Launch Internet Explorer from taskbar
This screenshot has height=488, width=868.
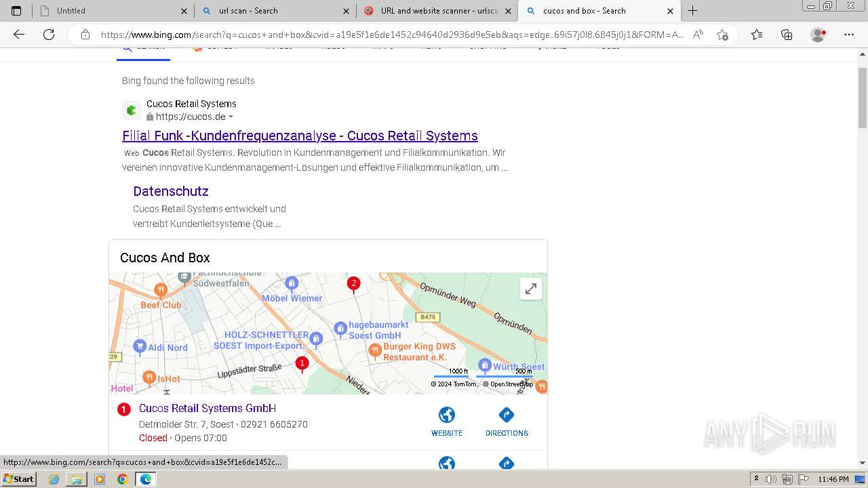coord(54,479)
